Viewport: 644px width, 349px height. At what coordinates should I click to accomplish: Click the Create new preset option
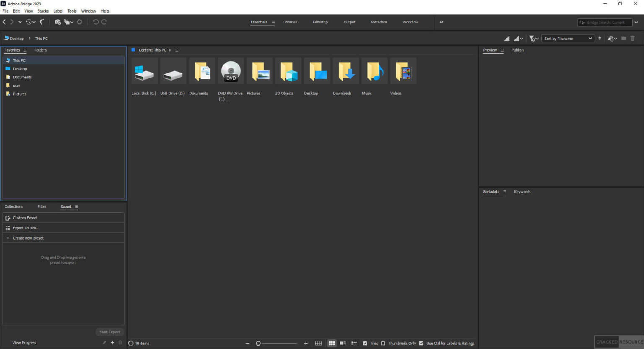coord(28,238)
